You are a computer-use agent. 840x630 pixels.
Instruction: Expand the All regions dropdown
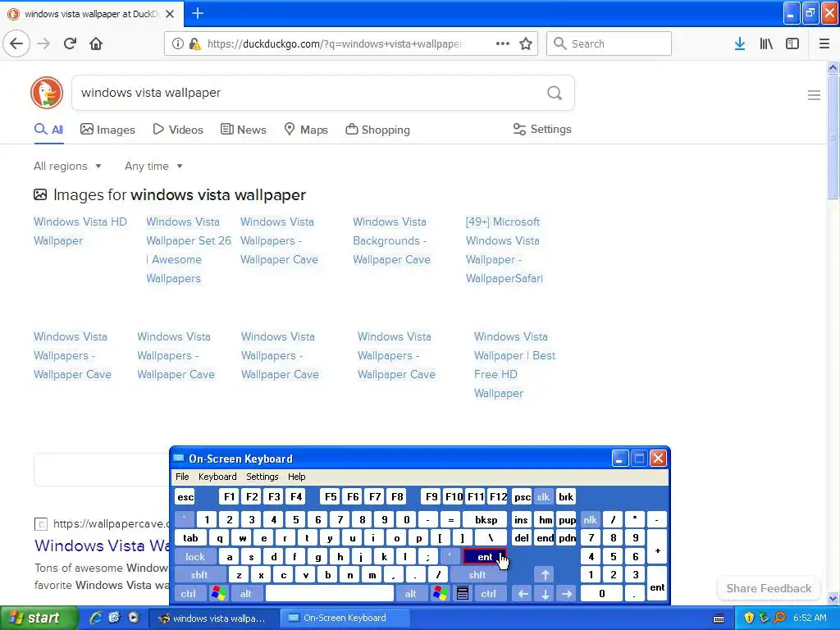point(67,166)
